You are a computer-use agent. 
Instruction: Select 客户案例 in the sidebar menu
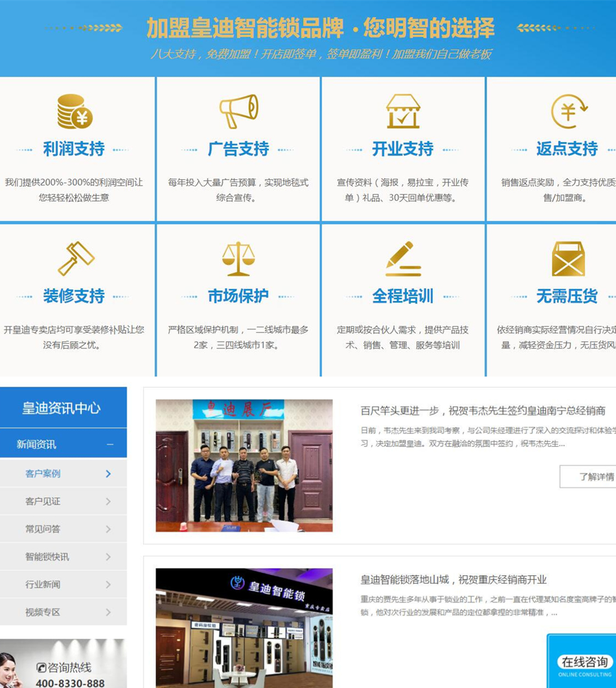click(x=63, y=473)
